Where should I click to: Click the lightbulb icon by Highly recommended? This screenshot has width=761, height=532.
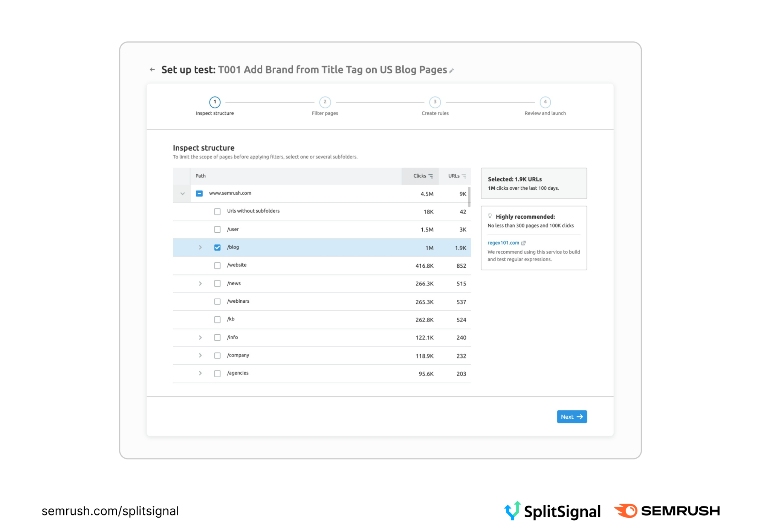click(490, 216)
